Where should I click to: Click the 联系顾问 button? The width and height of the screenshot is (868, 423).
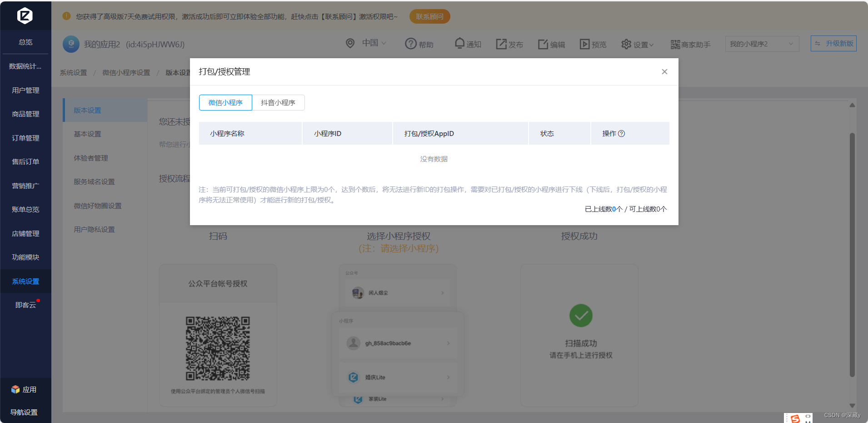coord(429,16)
